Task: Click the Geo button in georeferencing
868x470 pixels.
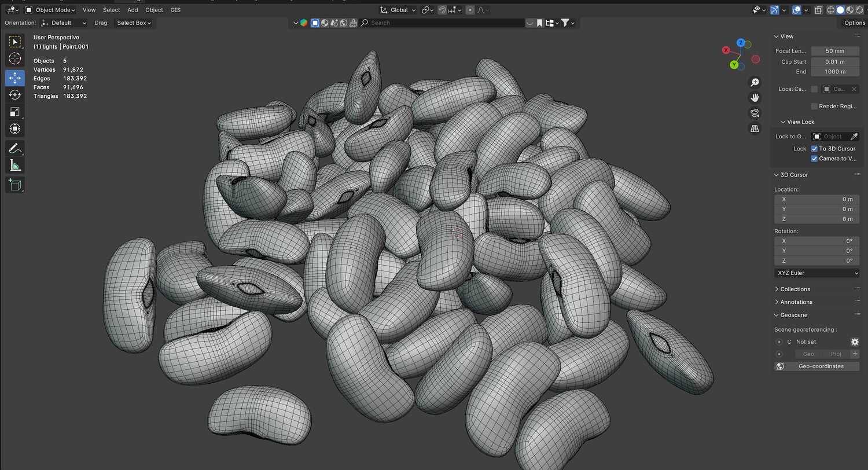Action: click(x=808, y=354)
